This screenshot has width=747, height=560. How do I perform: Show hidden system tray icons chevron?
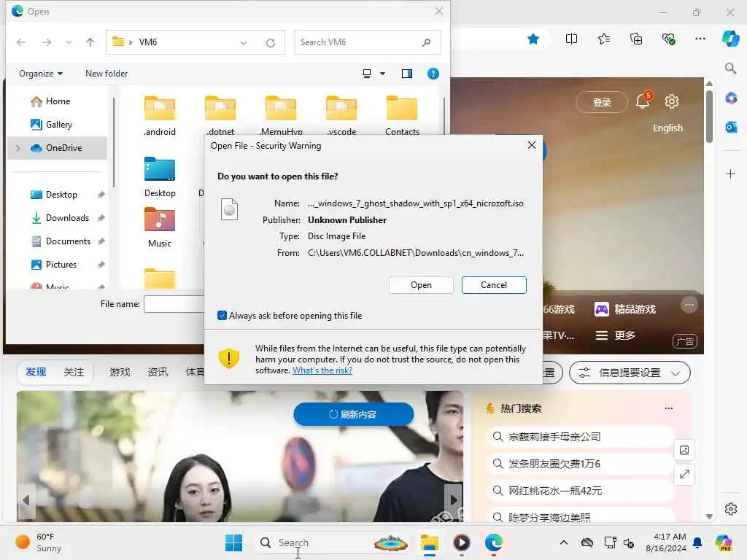564,542
